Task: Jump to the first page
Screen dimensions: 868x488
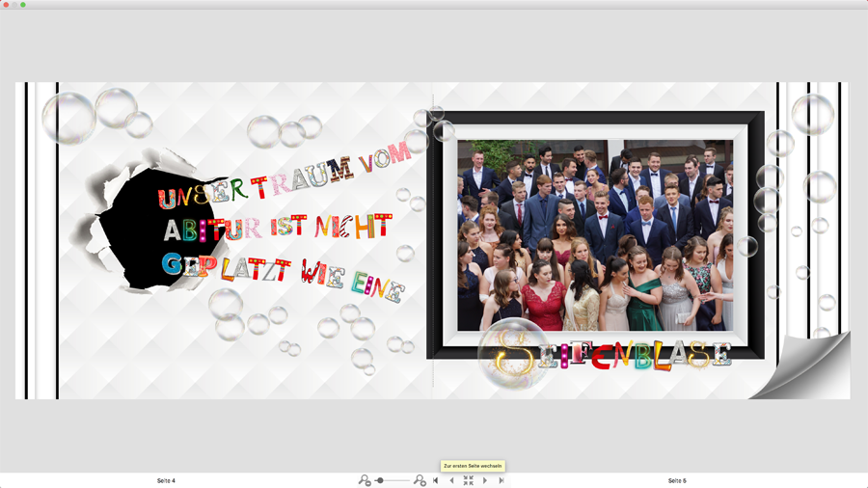Action: click(x=436, y=480)
